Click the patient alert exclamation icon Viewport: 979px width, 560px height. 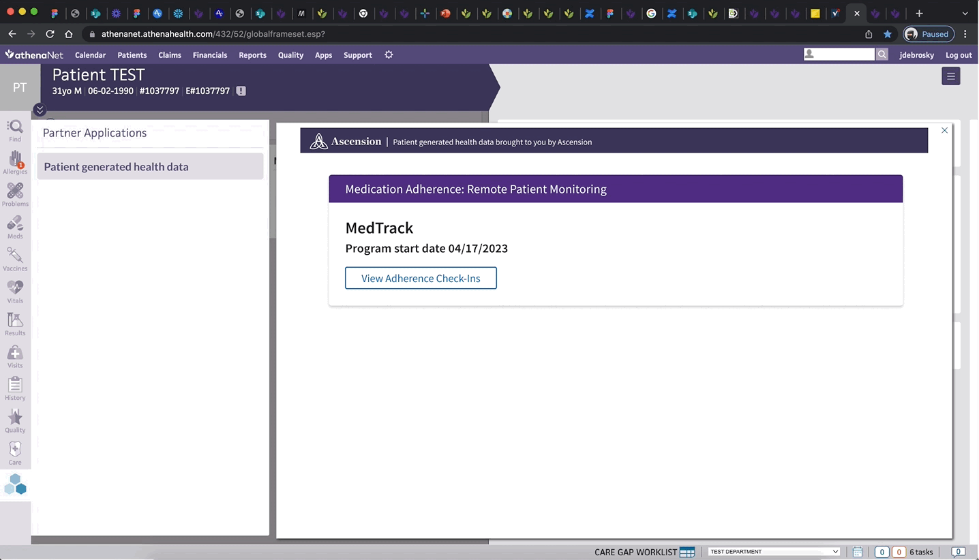(x=241, y=91)
